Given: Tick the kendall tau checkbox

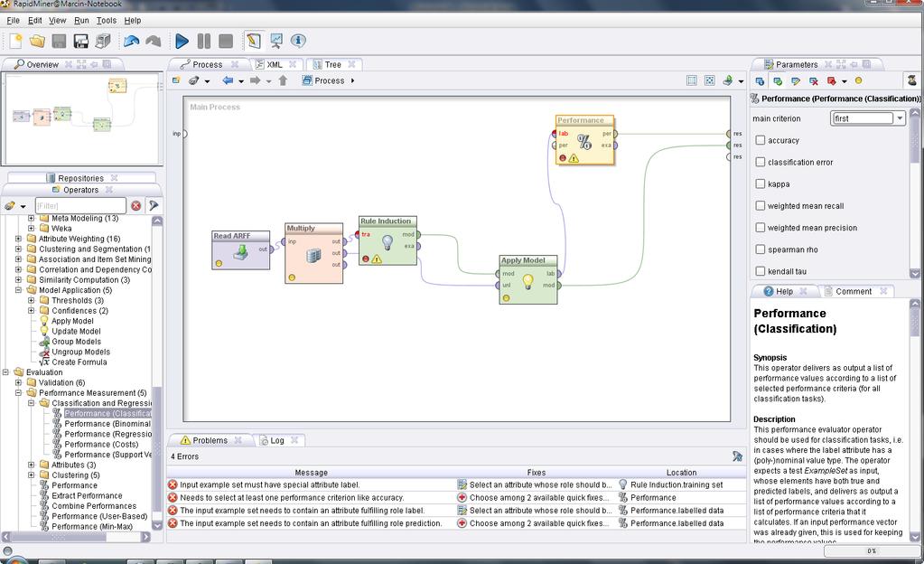Looking at the screenshot, I should (x=761, y=271).
